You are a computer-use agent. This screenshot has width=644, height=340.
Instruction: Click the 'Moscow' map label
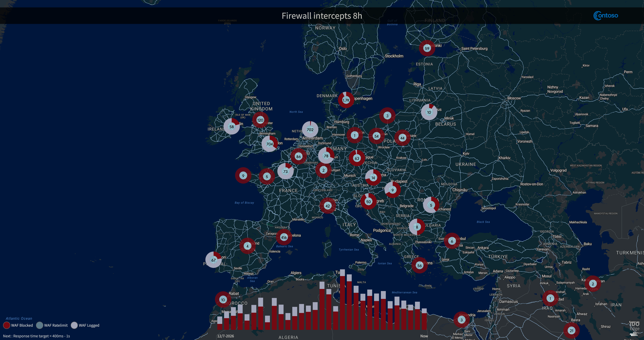click(x=514, y=98)
